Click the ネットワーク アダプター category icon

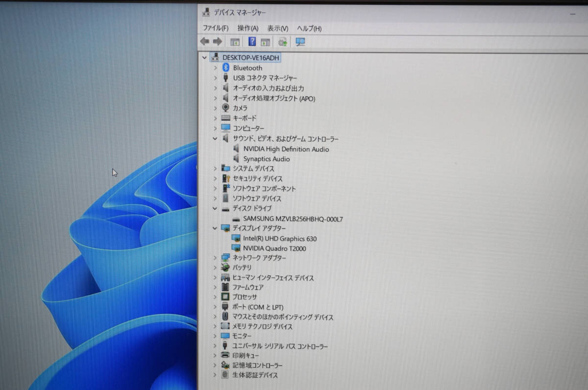pyautogui.click(x=226, y=258)
